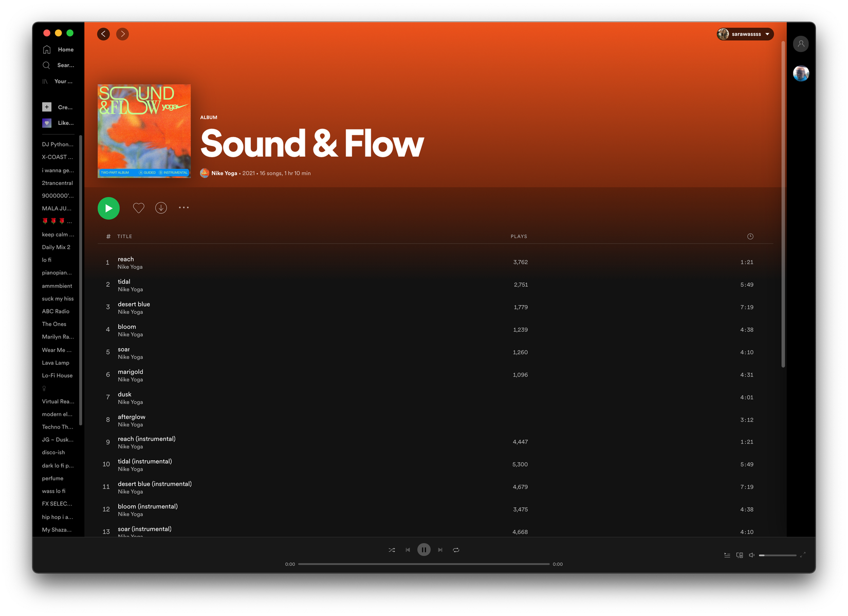Select track 6 marigold

click(435, 375)
